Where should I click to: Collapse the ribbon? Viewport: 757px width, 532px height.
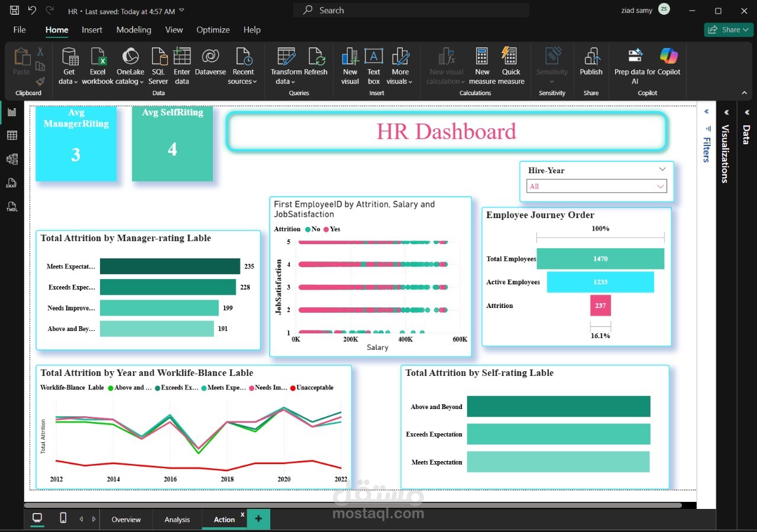(744, 93)
